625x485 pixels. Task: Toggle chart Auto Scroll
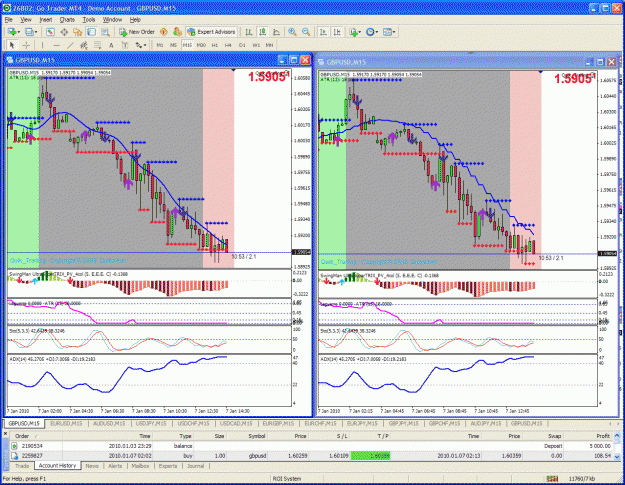[x=324, y=32]
